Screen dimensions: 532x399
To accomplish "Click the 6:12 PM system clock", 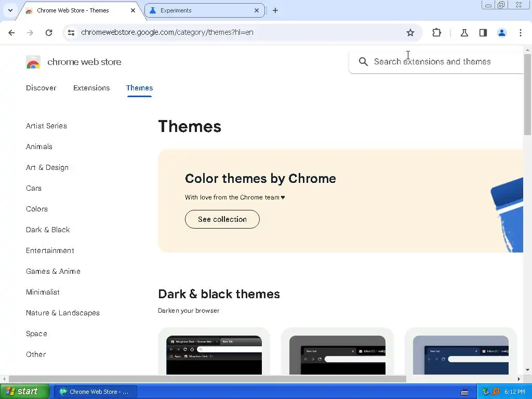I will coord(515,392).
